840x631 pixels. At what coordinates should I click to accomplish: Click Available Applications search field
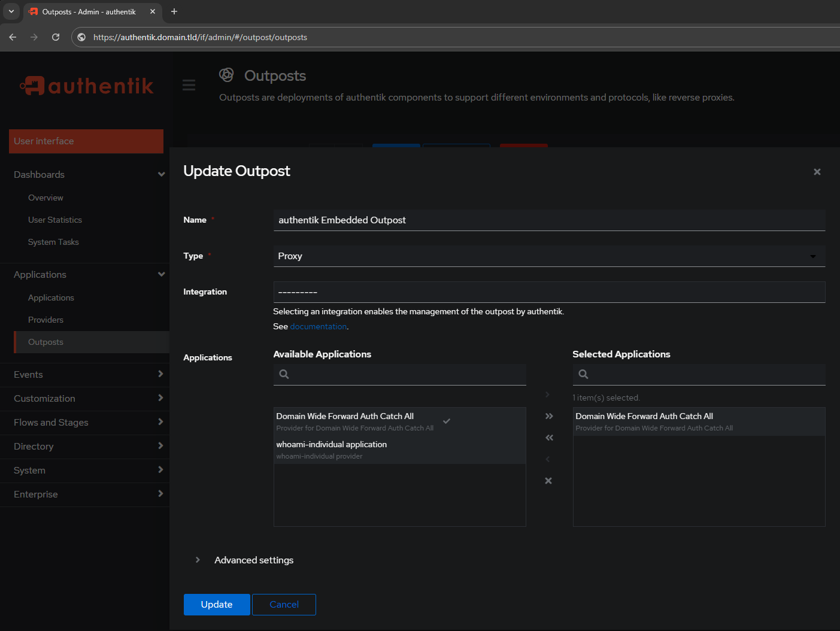(399, 374)
